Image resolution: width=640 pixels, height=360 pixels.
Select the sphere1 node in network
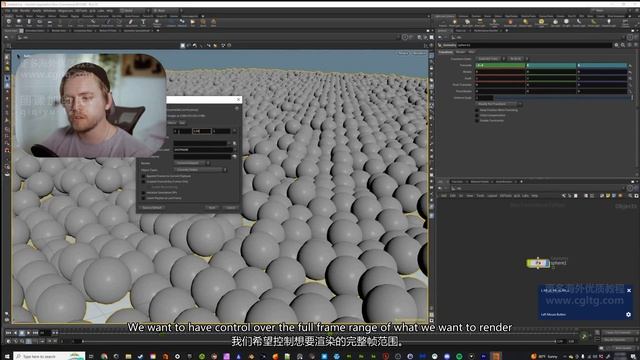click(538, 263)
